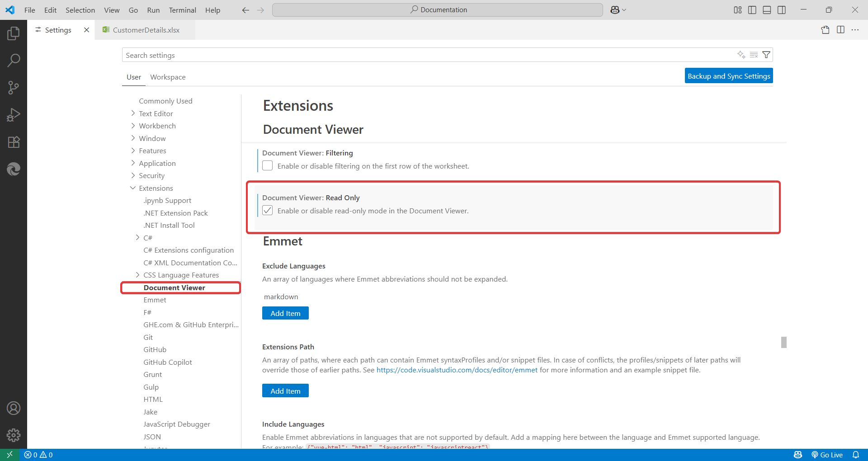
Task: Open the Selection menu
Action: tap(80, 10)
